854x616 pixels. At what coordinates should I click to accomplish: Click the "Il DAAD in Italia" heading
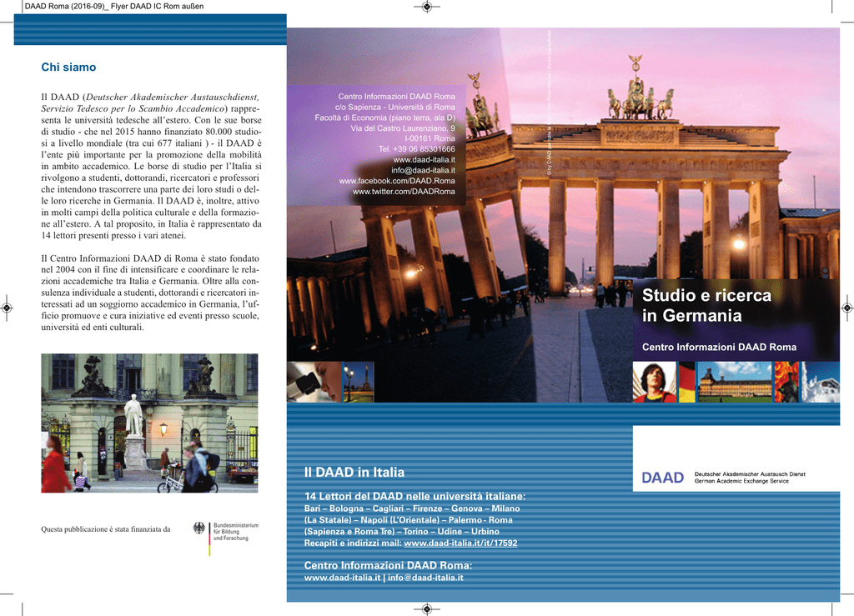(x=354, y=473)
